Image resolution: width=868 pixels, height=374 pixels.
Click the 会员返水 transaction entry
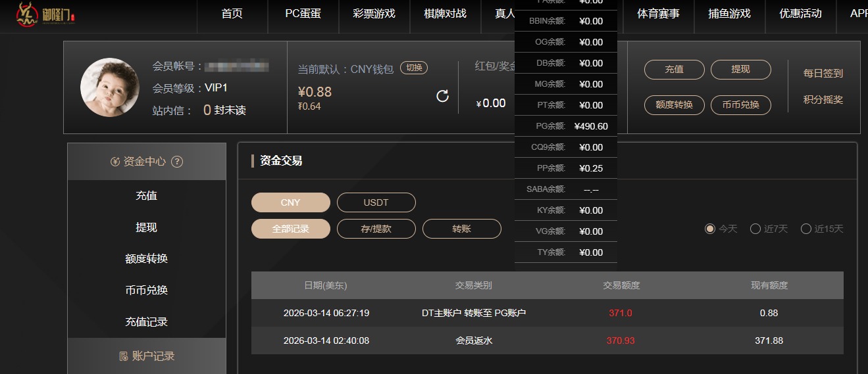pos(474,340)
